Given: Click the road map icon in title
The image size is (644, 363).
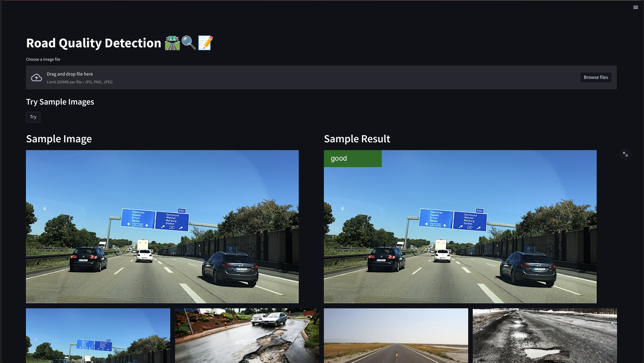Looking at the screenshot, I should coord(172,42).
